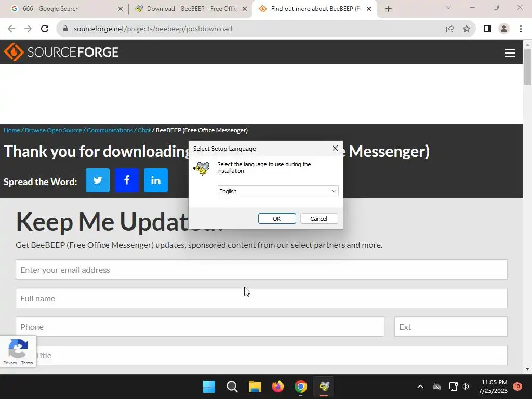The image size is (532, 399).
Task: Open Chrome from taskbar
Action: coord(301,387)
